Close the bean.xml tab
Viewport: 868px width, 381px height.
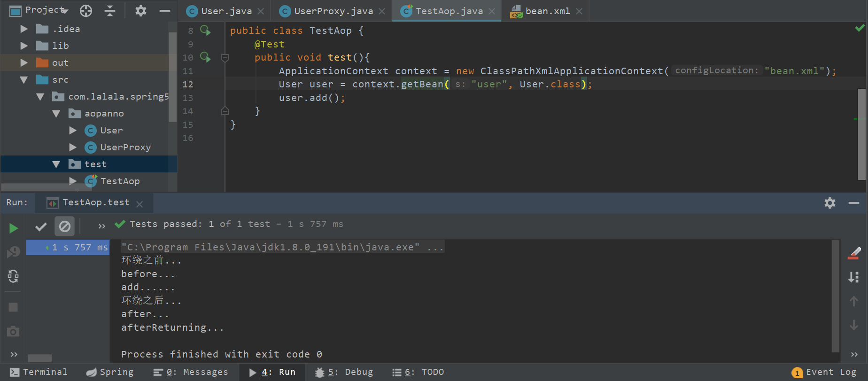(579, 11)
